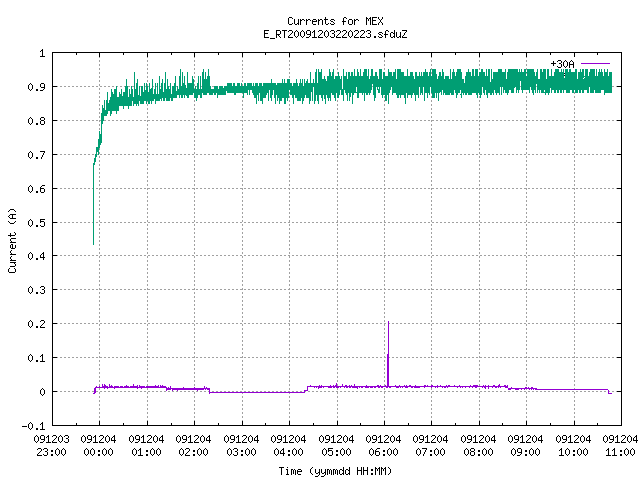Click the x-axis tick 091204 11:00
The height and width of the screenshot is (480, 640).
pyautogui.click(x=620, y=446)
